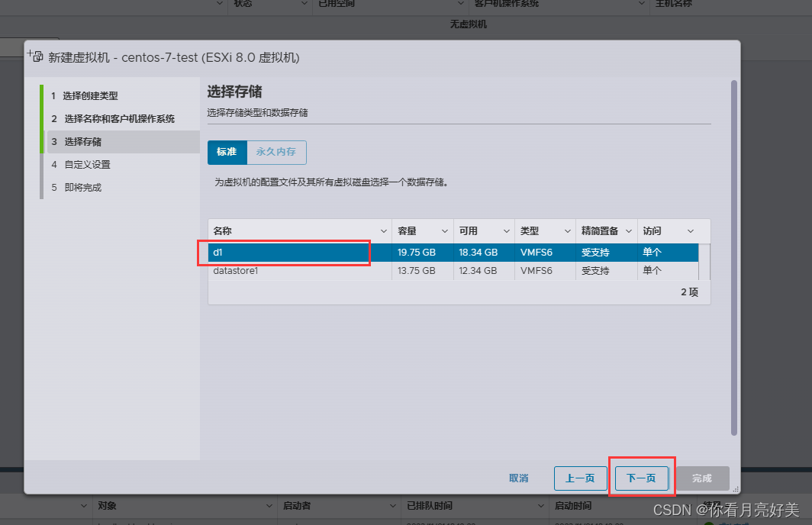Select the 标准 storage tab
The width and height of the screenshot is (812, 525).
tap(227, 152)
